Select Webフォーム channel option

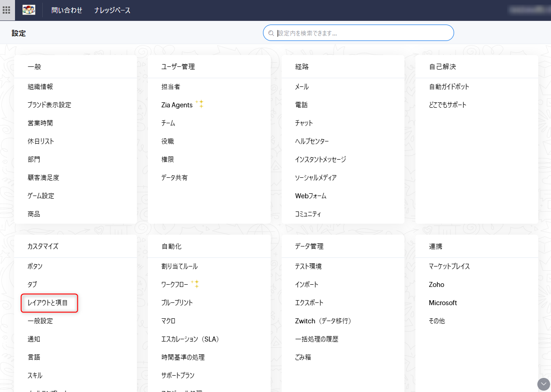310,196
